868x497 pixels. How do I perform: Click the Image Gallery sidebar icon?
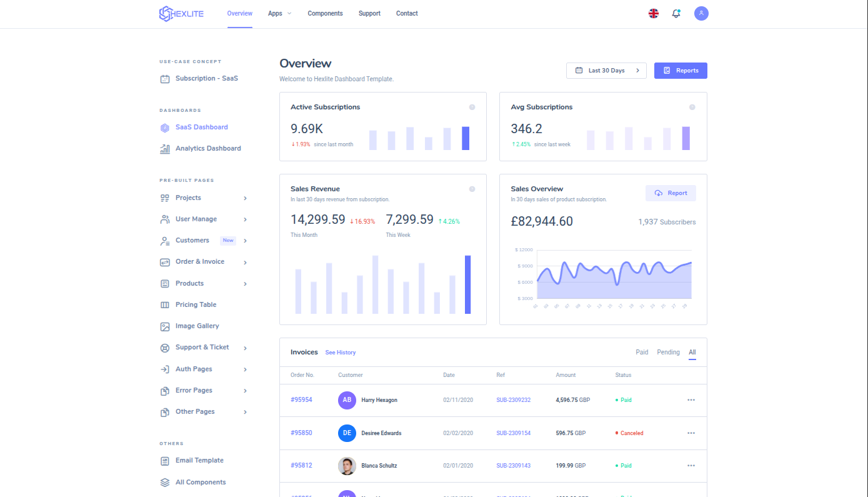(165, 326)
